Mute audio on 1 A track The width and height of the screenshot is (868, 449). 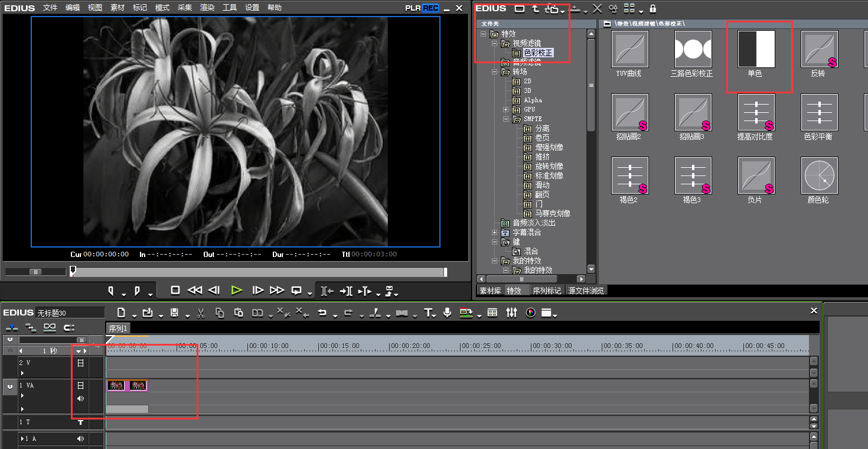pos(80,439)
